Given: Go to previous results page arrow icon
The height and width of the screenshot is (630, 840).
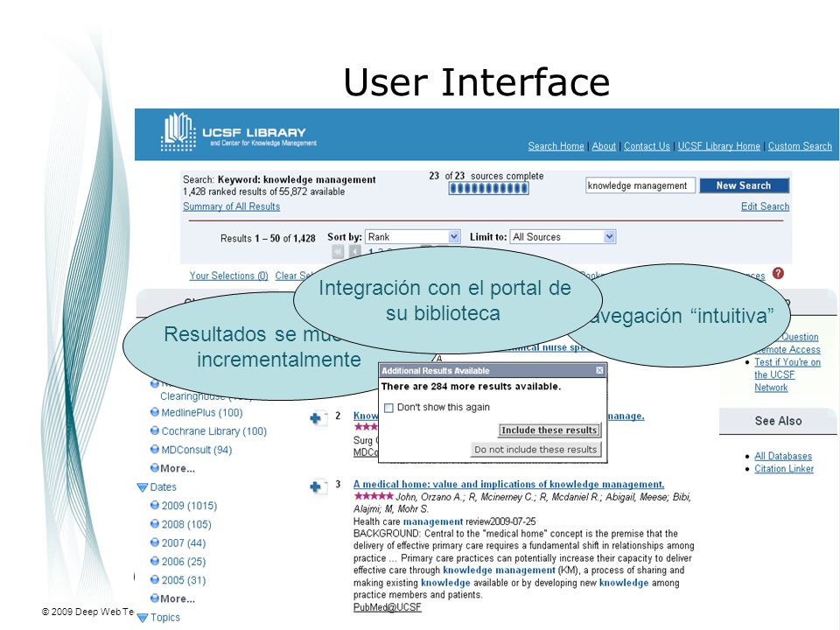Looking at the screenshot, I should pyautogui.click(x=354, y=251).
